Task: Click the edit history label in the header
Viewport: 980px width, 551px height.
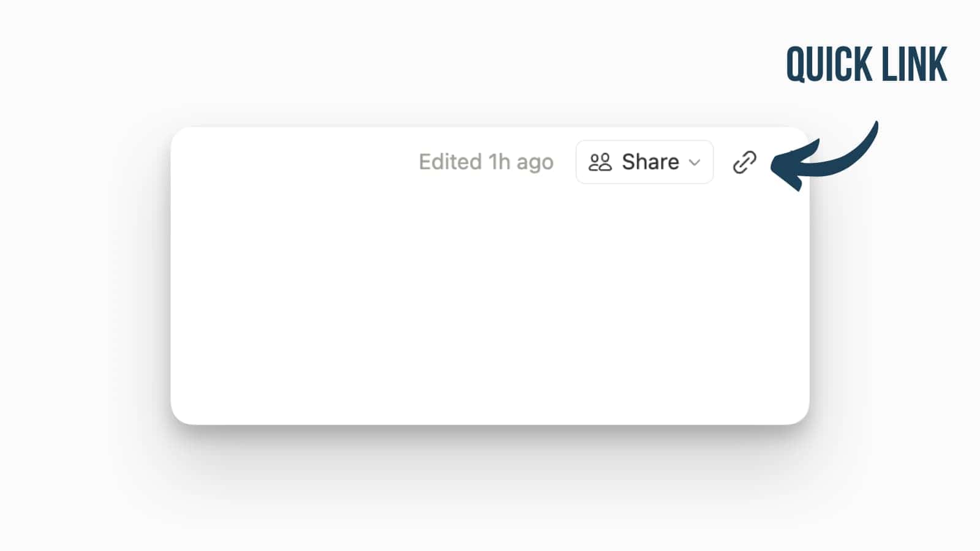Action: click(487, 162)
